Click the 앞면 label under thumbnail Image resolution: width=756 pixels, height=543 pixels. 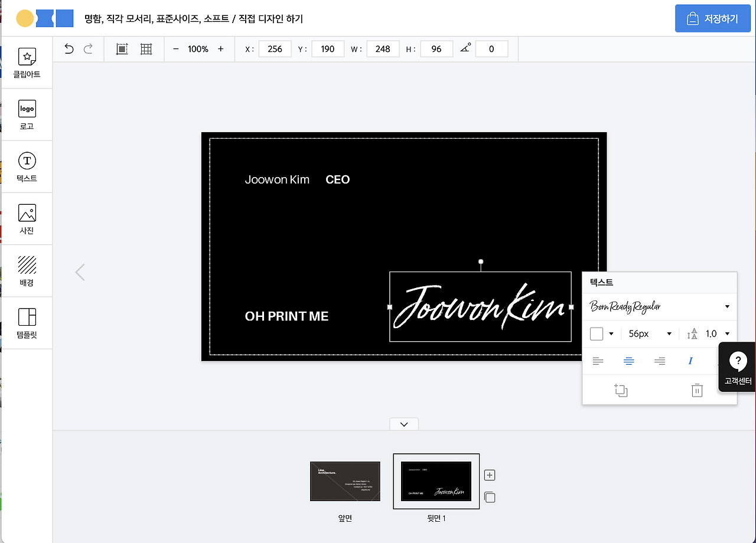click(345, 518)
